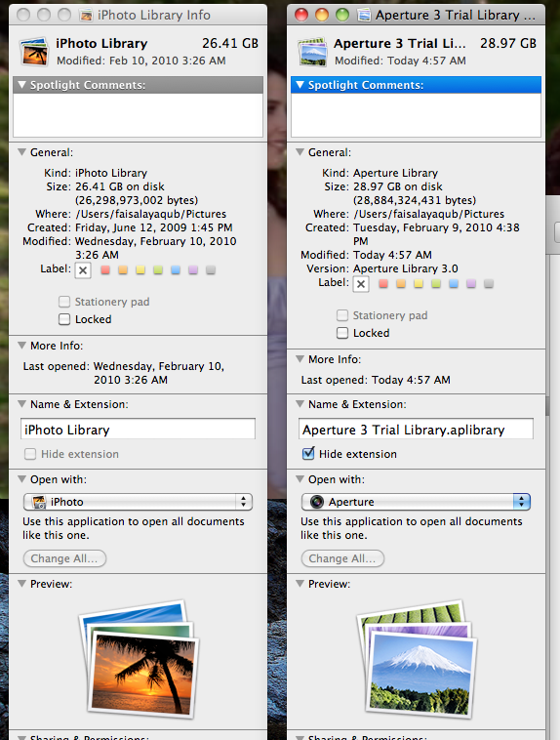Set the orange label in the iPhoto window
This screenshot has width=560, height=740.
click(x=123, y=270)
